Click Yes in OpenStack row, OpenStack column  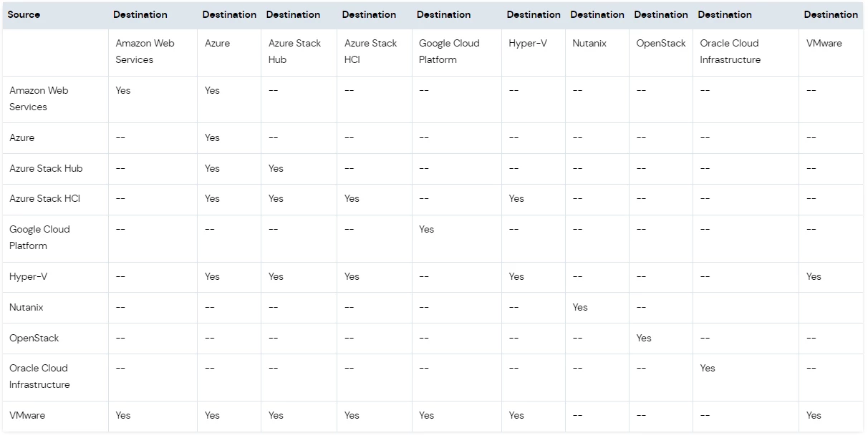click(644, 338)
